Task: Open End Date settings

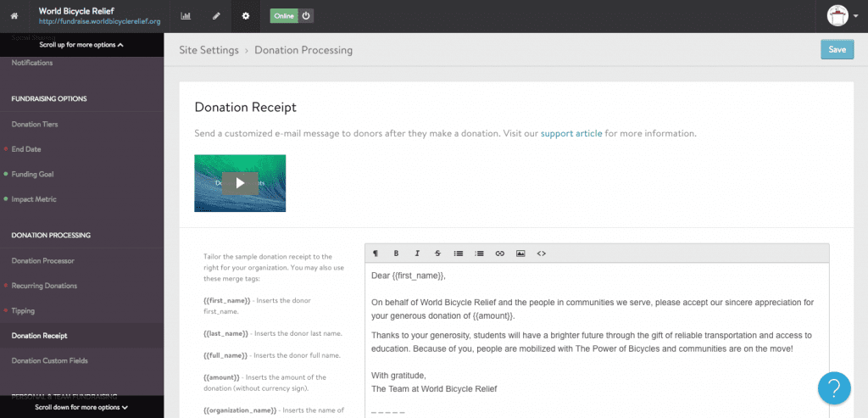Action: click(26, 149)
